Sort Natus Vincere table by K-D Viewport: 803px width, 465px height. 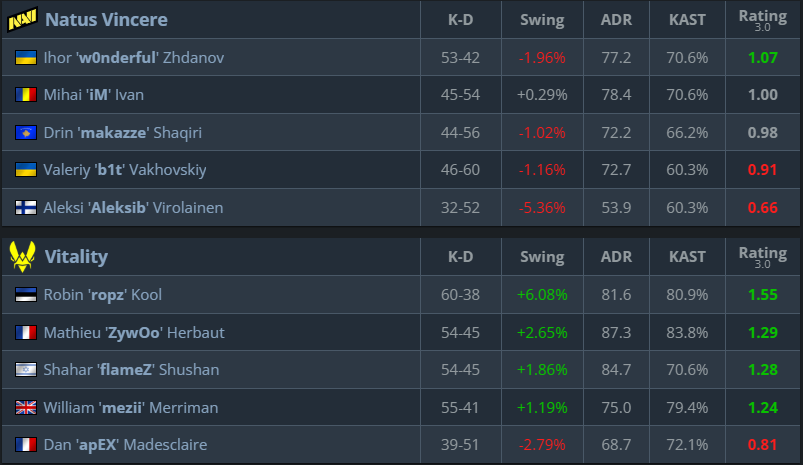tap(460, 19)
